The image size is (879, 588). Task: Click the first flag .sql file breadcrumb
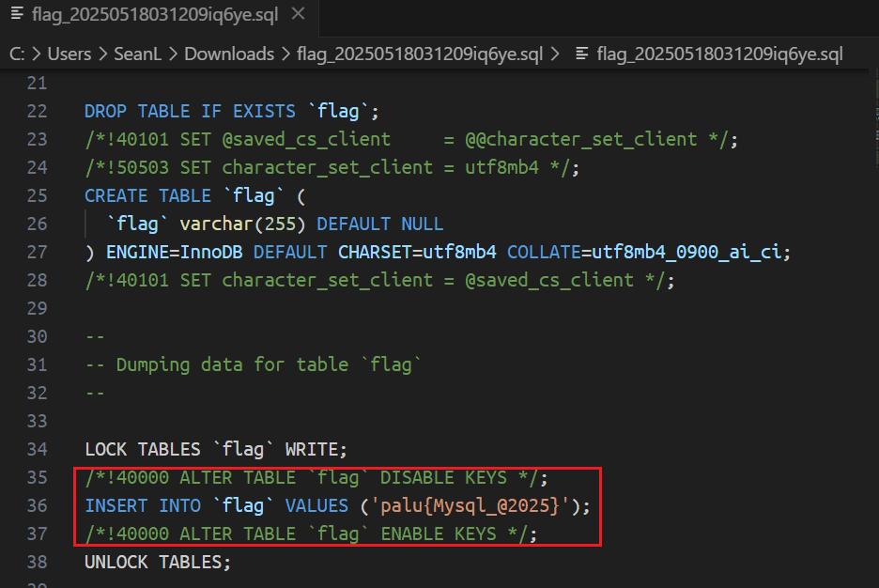(x=421, y=54)
